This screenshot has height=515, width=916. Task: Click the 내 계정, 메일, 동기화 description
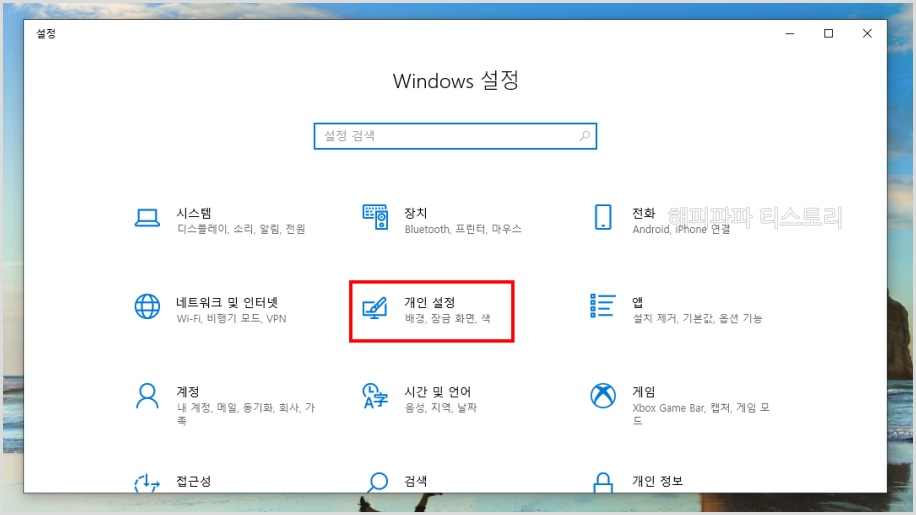tap(246, 413)
